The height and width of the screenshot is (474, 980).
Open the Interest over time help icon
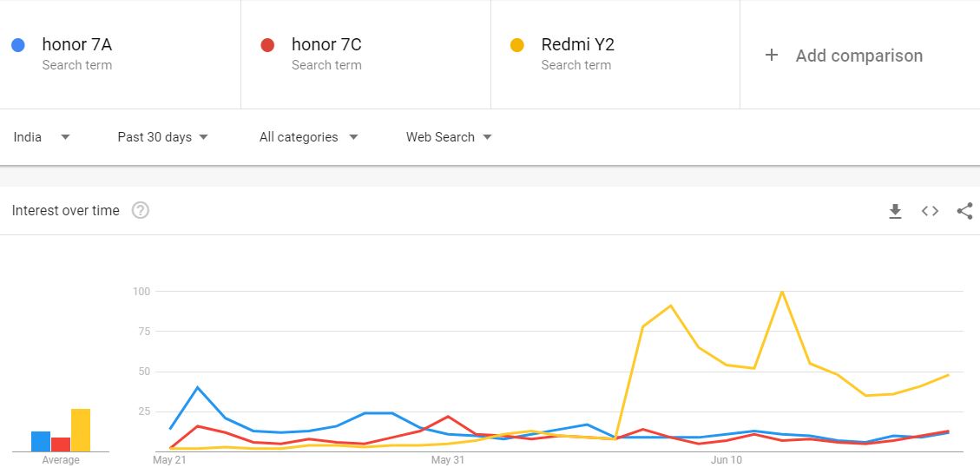point(140,210)
